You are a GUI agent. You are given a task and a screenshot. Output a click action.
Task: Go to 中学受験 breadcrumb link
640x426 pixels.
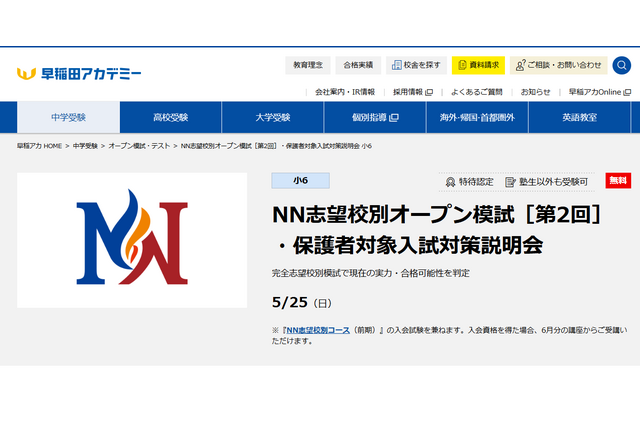85,146
